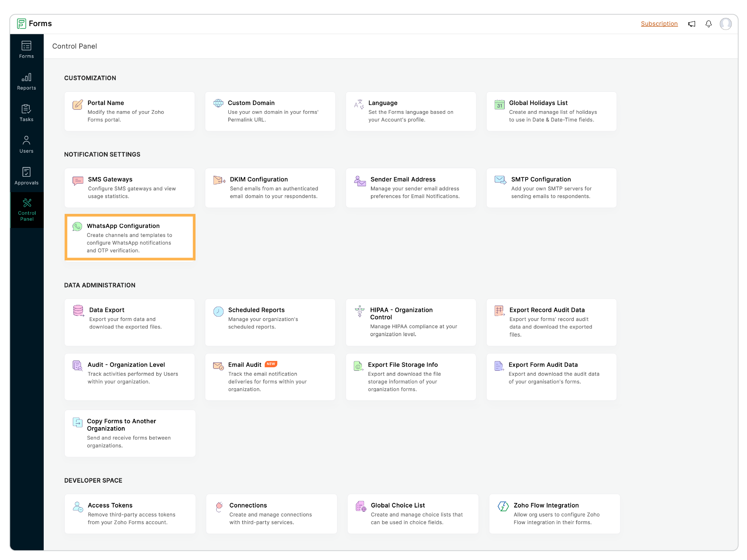Open the Custom Domain globe icon
Image resolution: width=747 pixels, height=560 pixels.
point(218,103)
